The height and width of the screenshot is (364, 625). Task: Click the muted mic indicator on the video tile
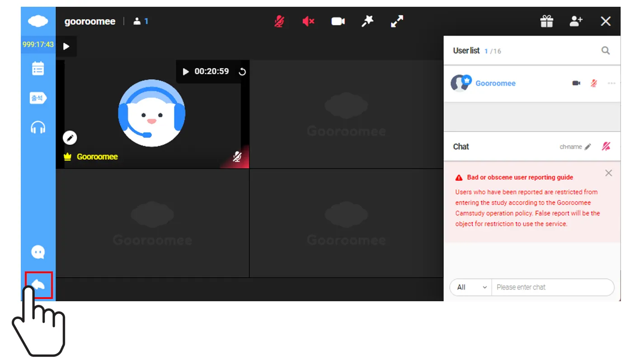pos(237,157)
